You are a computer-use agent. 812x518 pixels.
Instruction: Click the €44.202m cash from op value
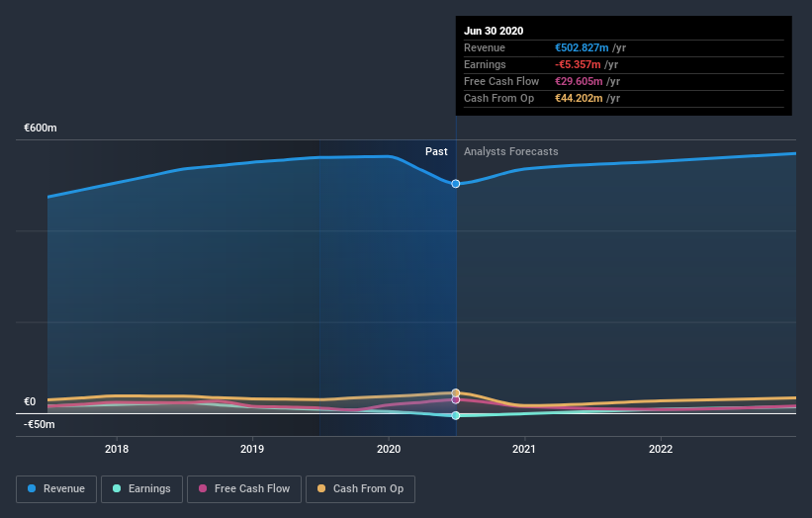click(579, 98)
